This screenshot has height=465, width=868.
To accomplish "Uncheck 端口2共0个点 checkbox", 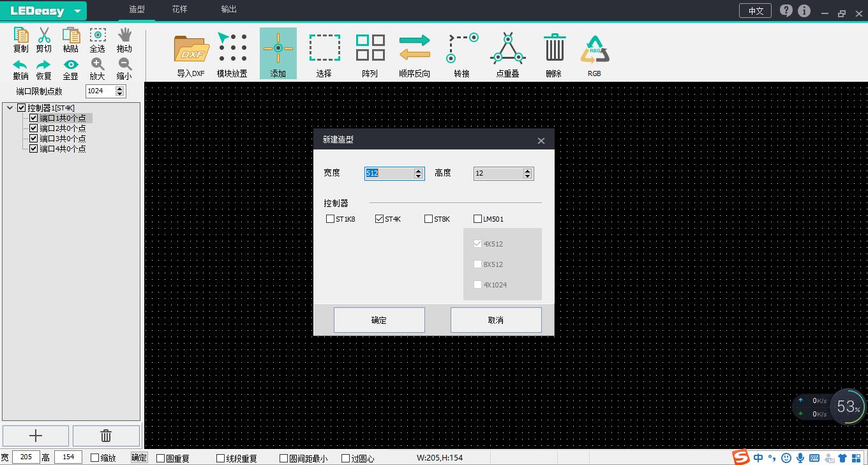I will (34, 128).
